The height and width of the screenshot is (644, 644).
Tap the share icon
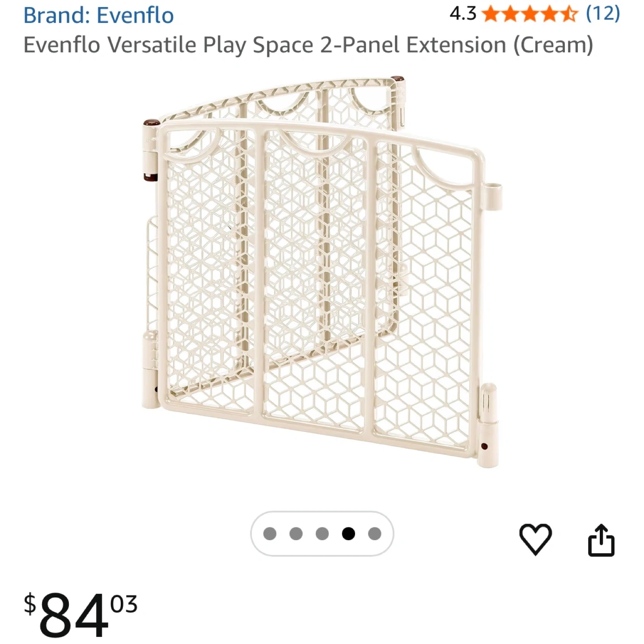[x=601, y=540]
